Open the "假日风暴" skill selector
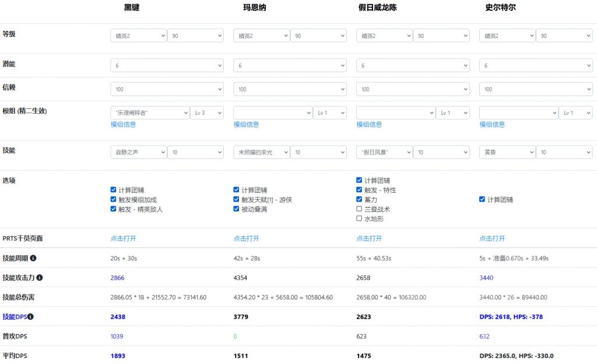 pyautogui.click(x=384, y=152)
